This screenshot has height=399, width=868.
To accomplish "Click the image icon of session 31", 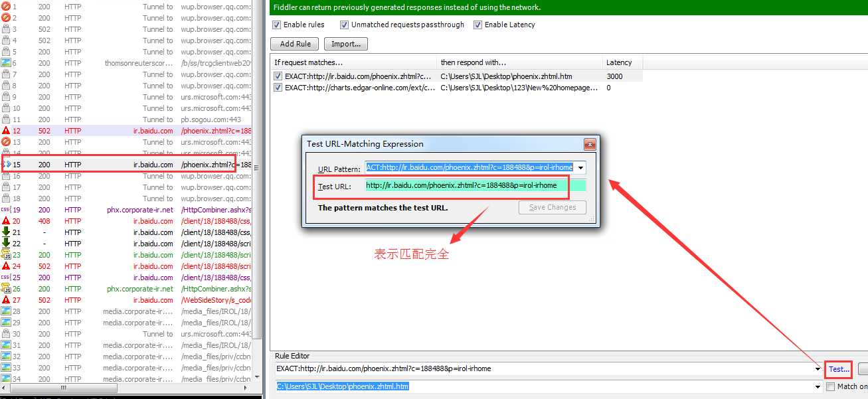I will 6,345.
